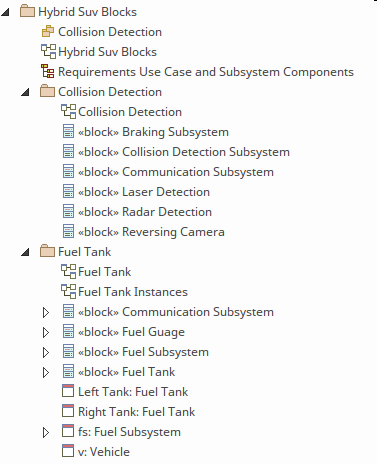Click the Fuel Tank Instances diagram icon
Viewport: 377px width, 464px height.
coord(68,292)
